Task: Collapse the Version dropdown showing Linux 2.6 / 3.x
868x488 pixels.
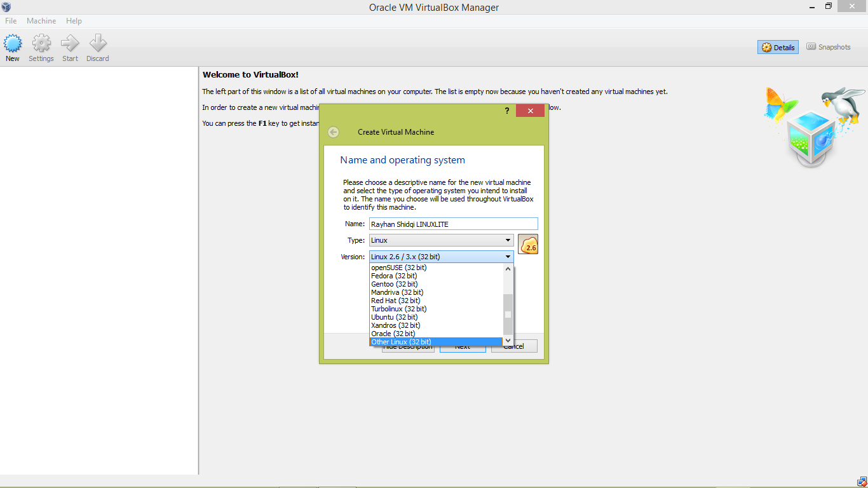Action: (442, 257)
